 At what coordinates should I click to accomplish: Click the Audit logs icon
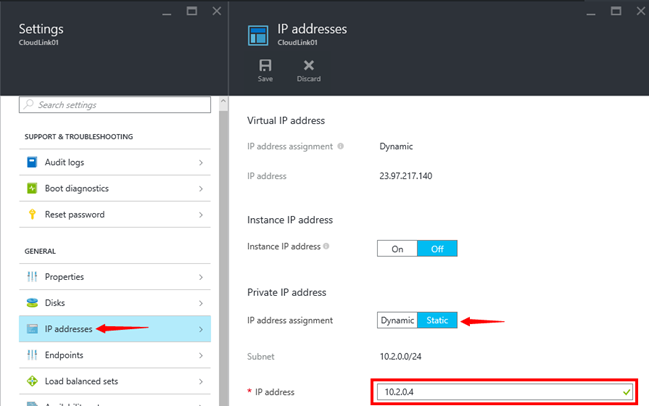(x=32, y=162)
